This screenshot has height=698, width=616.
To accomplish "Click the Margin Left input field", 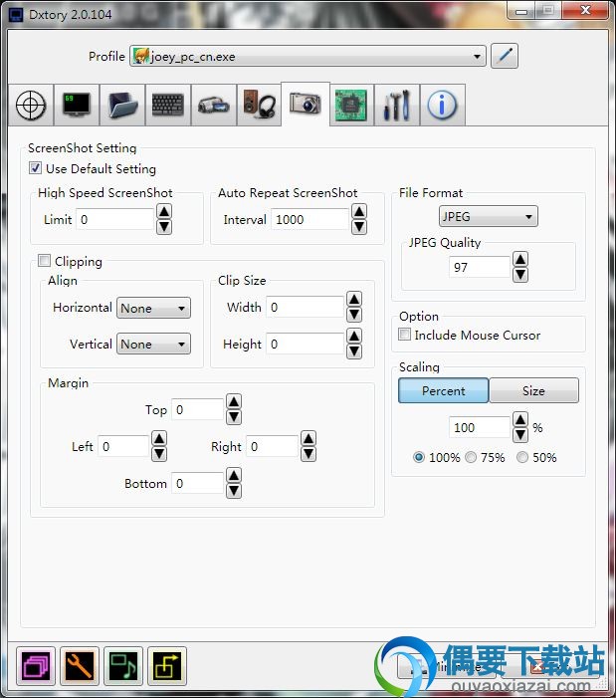I will (x=123, y=446).
